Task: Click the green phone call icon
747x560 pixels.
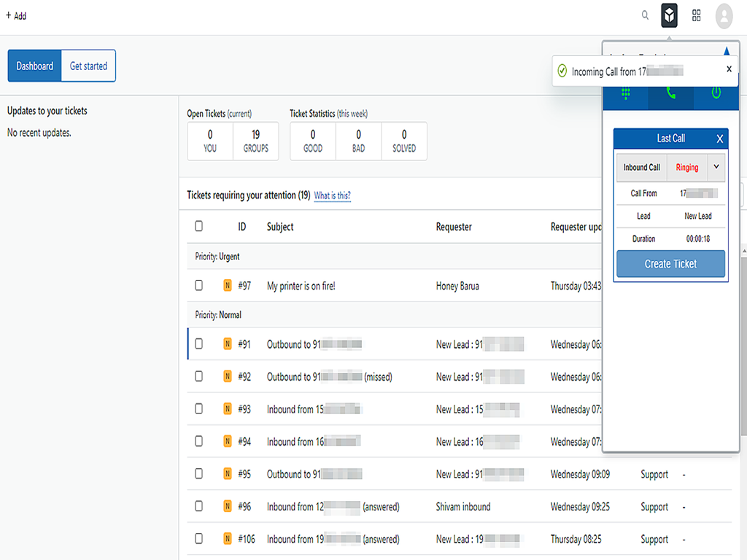Action: point(670,93)
